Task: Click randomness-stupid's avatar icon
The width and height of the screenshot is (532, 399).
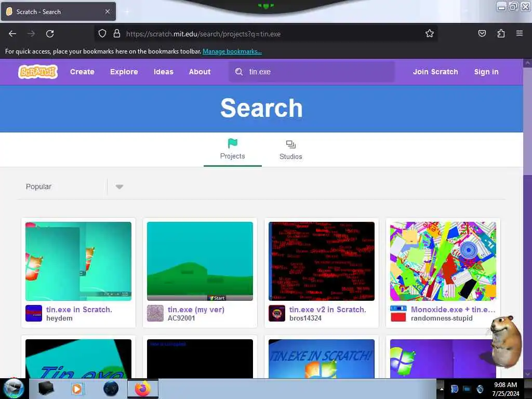Action: coord(398,313)
